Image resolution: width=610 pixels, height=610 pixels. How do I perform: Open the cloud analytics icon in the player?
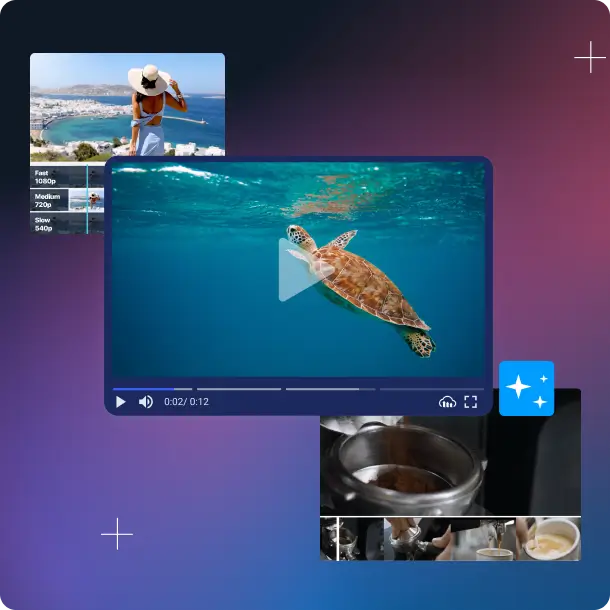pyautogui.click(x=447, y=402)
